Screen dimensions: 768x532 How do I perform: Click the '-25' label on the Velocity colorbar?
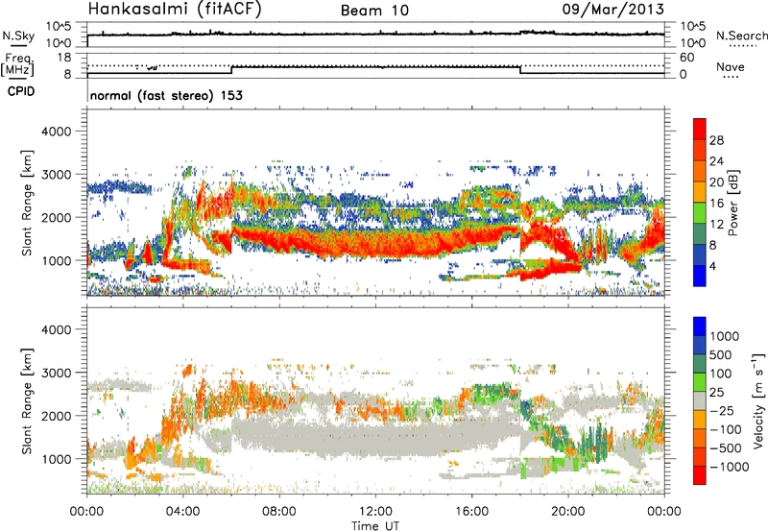721,410
